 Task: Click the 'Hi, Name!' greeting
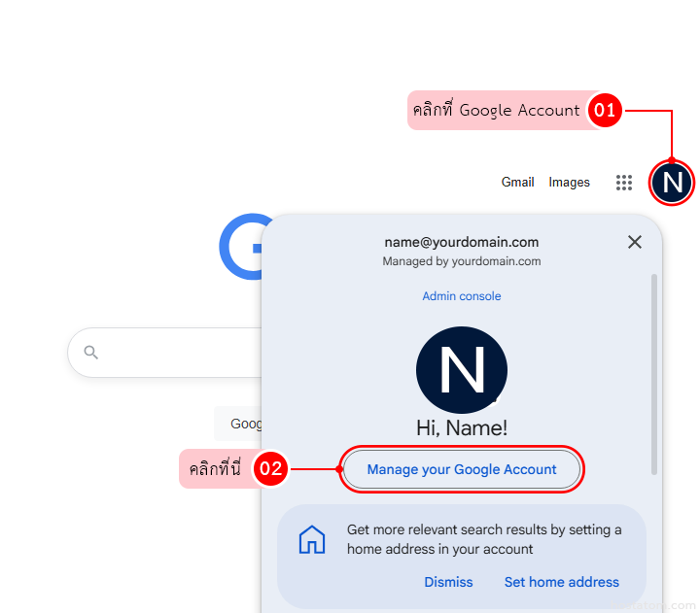pos(462,427)
